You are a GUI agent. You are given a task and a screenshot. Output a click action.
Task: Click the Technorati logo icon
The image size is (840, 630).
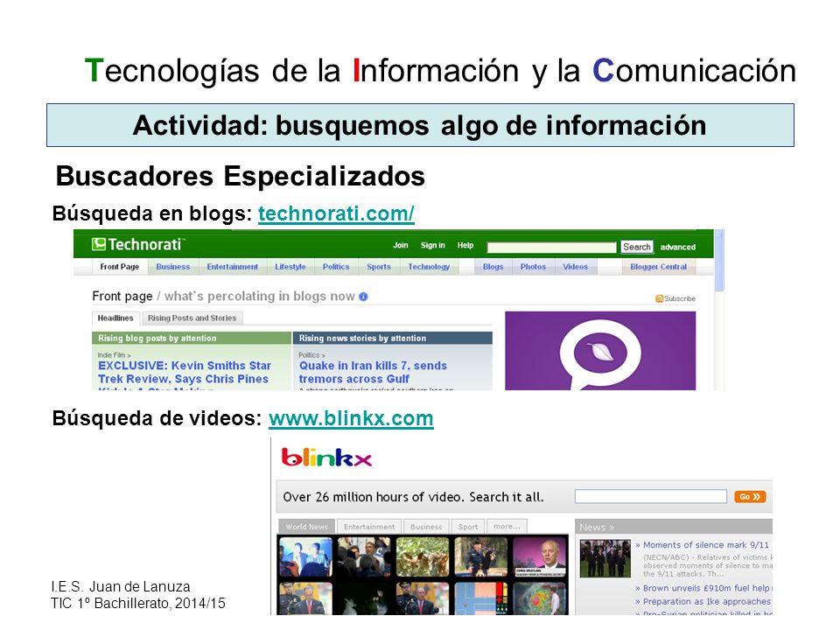click(x=99, y=244)
